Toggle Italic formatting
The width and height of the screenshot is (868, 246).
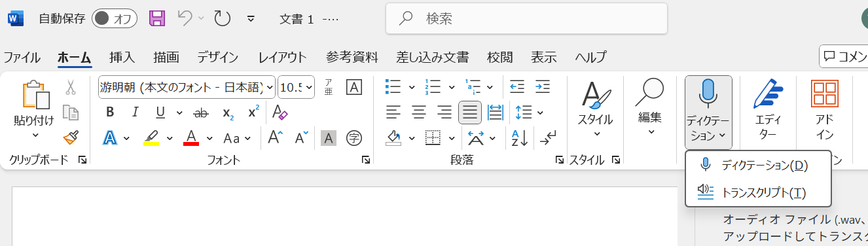(136, 113)
